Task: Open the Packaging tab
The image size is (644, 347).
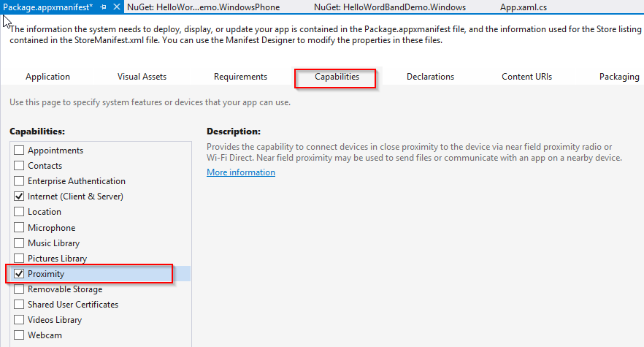Action: pos(619,77)
